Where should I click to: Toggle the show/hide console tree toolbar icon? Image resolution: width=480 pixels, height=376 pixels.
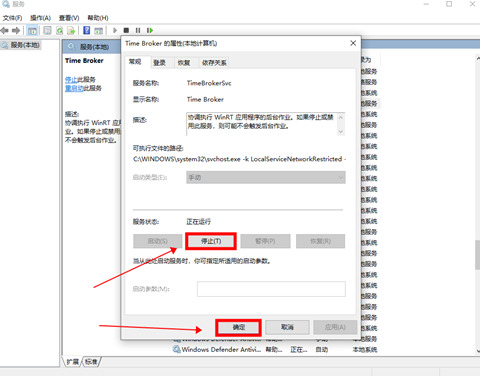[x=32, y=31]
